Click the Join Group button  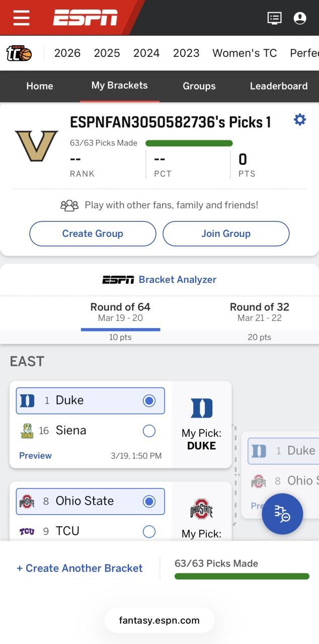[226, 233]
